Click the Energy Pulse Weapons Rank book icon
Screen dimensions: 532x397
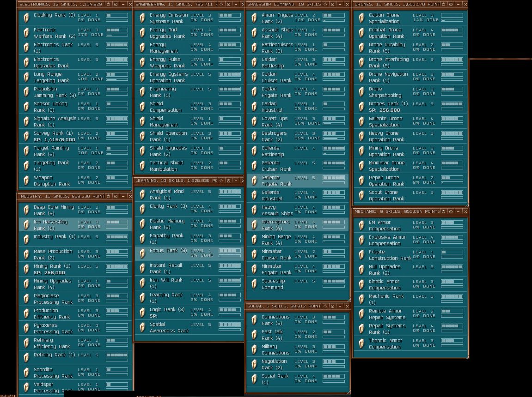point(142,62)
